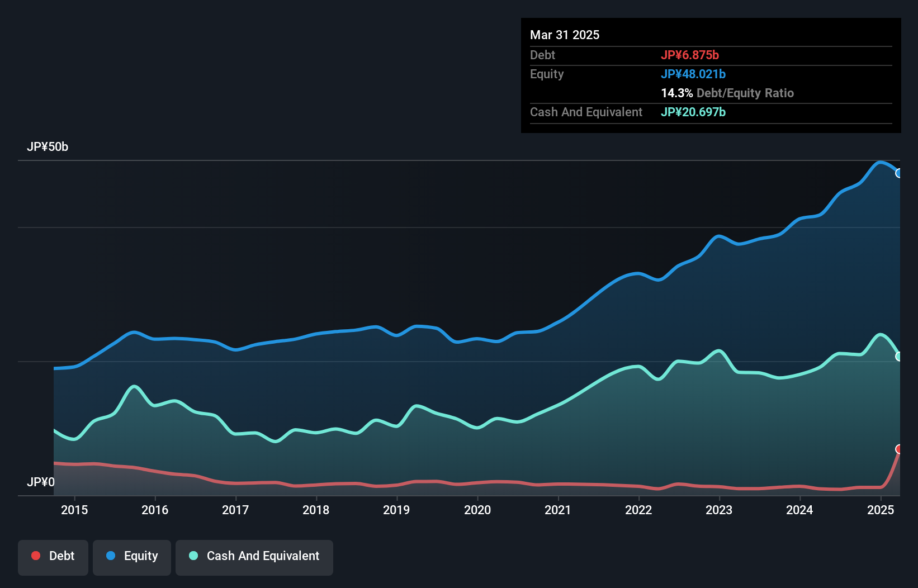Click the JP¥50b gridline label
This screenshot has height=588, width=918.
48,147
